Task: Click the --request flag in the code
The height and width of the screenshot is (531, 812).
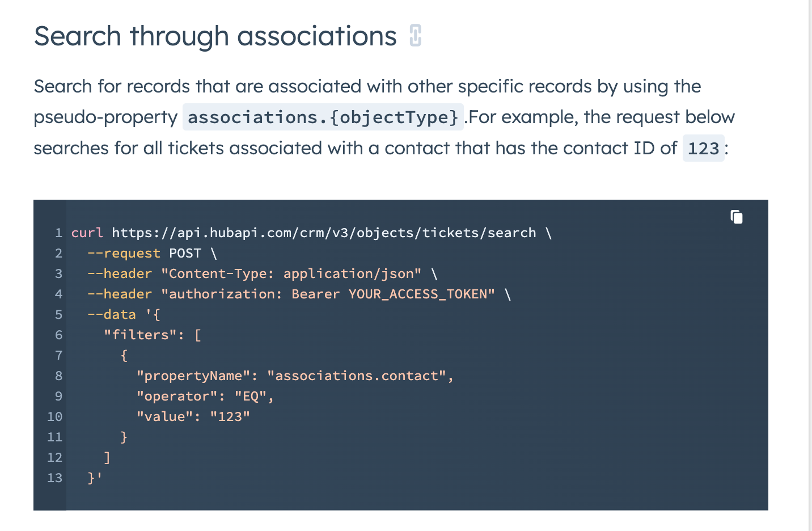Action: (124, 253)
